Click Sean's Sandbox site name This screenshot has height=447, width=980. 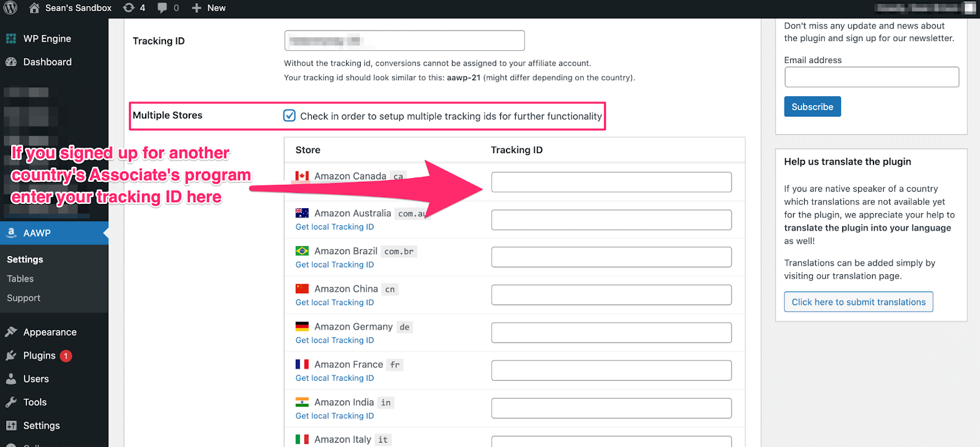78,8
